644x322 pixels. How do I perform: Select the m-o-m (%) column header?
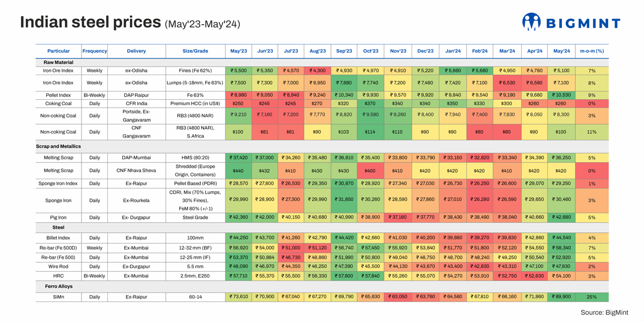click(x=592, y=51)
